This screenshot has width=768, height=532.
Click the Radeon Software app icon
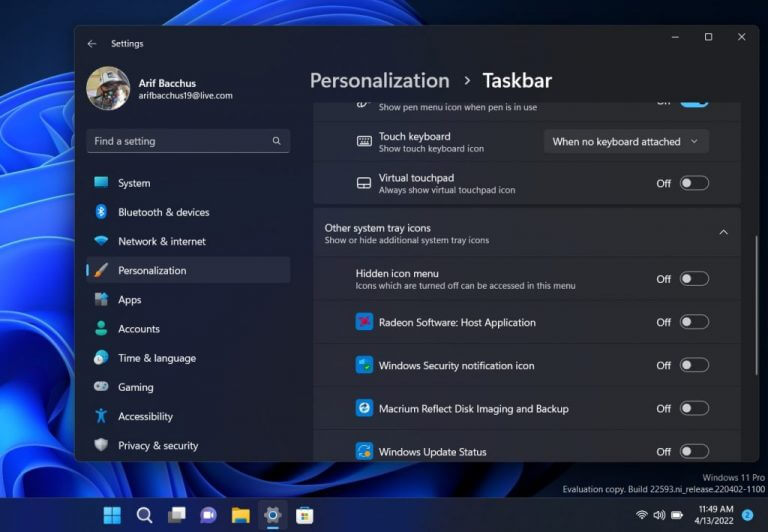[x=364, y=322]
